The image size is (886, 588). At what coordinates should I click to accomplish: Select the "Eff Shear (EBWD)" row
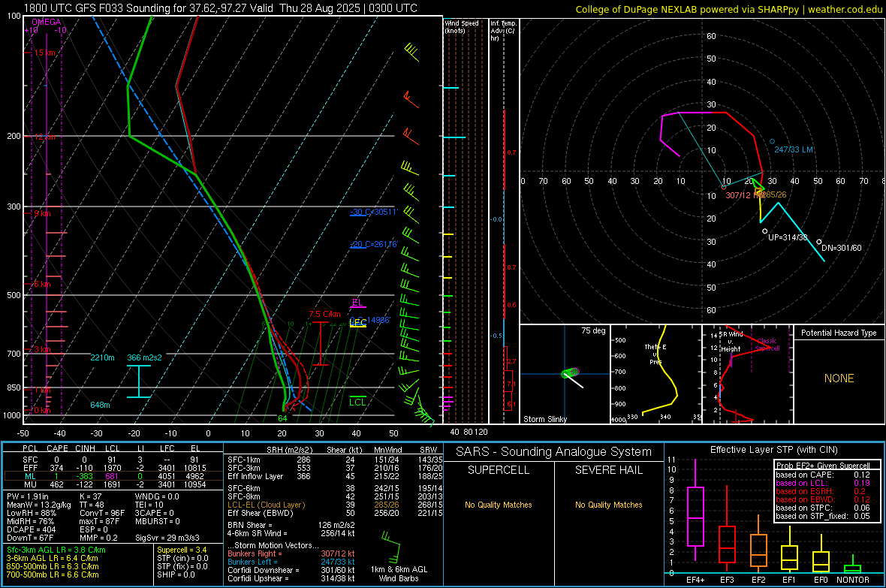(x=335, y=514)
